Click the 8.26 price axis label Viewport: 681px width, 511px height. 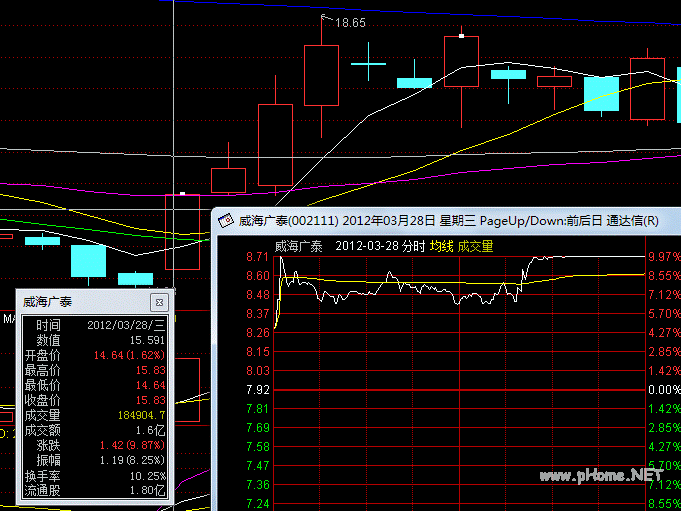[x=258, y=333]
